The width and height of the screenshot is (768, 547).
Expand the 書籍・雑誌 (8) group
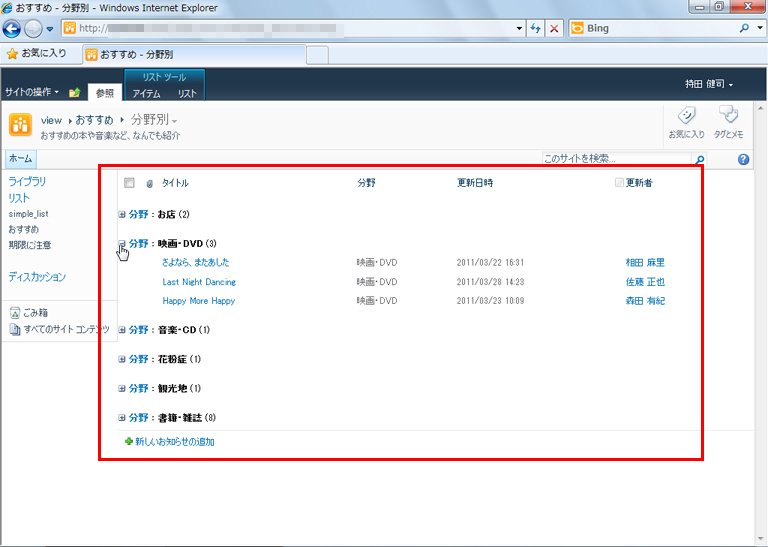coord(122,418)
